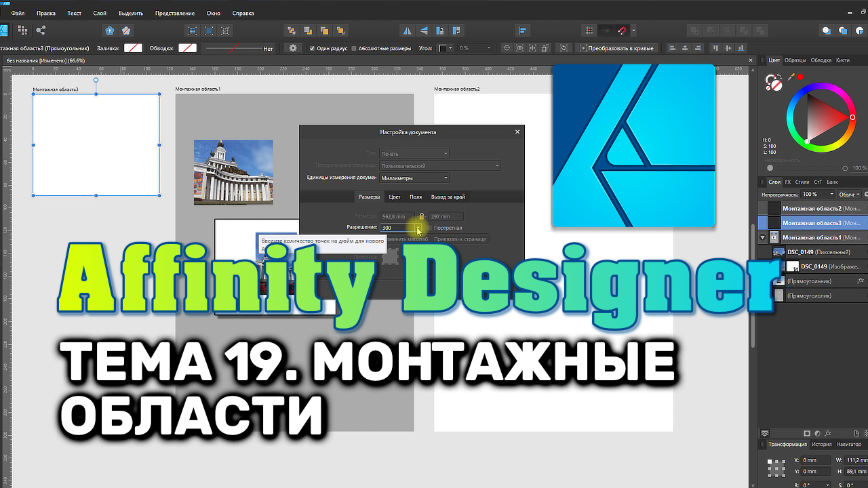This screenshot has height=488, width=868.
Task: Click the third selection-box icon with the plus
Action: coord(225,30)
